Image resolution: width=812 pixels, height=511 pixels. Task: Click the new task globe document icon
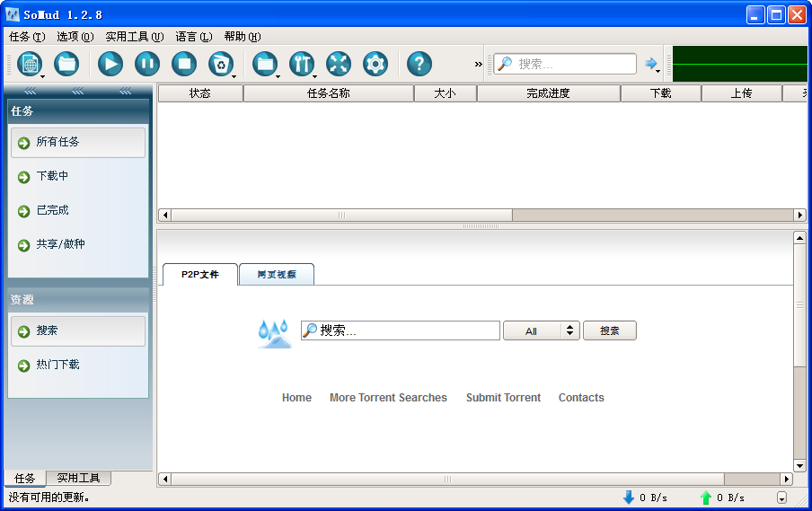point(30,64)
